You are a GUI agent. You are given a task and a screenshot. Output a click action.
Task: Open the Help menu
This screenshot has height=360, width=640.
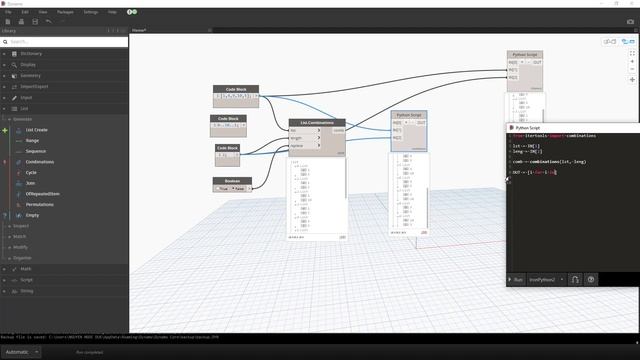(112, 12)
